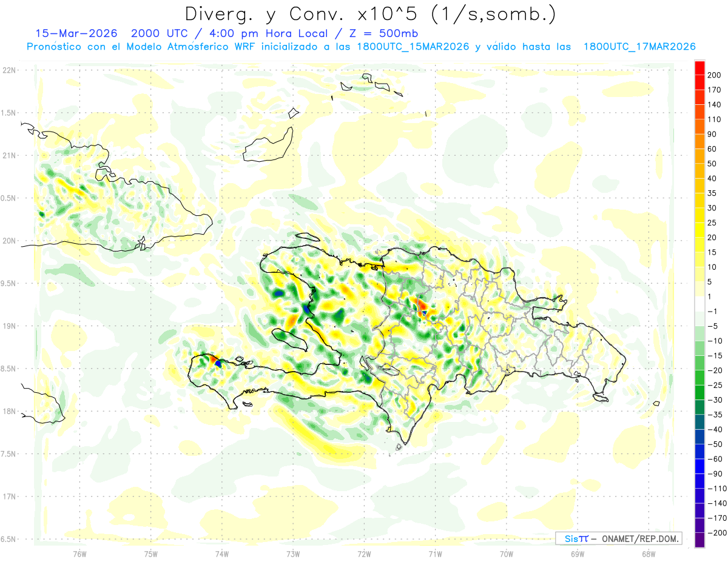The width and height of the screenshot is (728, 562).
Task: Click the '19N' latitude label
Action: coord(9,326)
